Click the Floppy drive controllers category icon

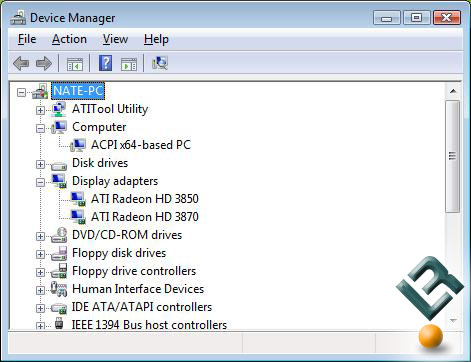(59, 271)
